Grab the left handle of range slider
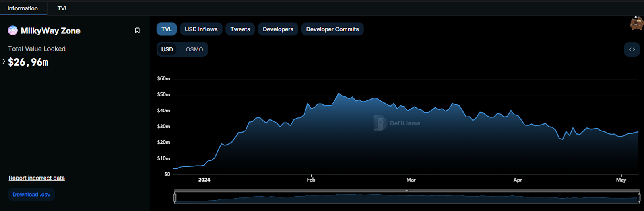644x211 pixels. click(x=175, y=197)
